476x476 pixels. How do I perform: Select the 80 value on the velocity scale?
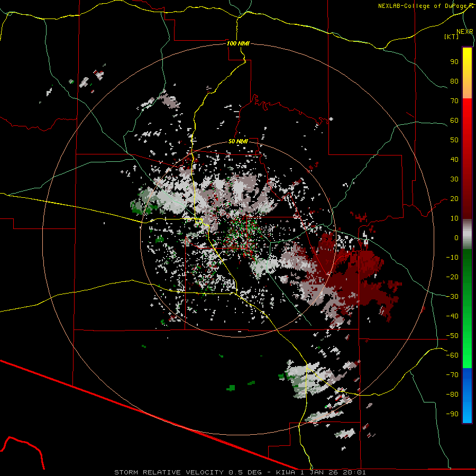[x=454, y=81]
